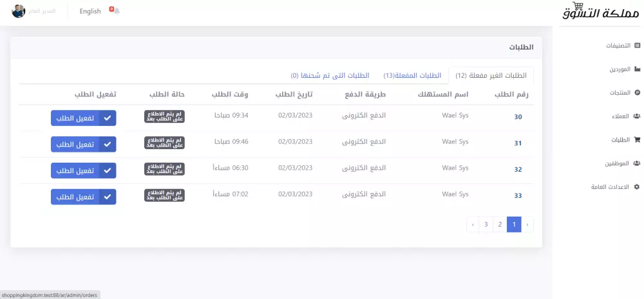Open الاعدادت العامة settings
Screen dimensions: 644x299
pos(611,186)
